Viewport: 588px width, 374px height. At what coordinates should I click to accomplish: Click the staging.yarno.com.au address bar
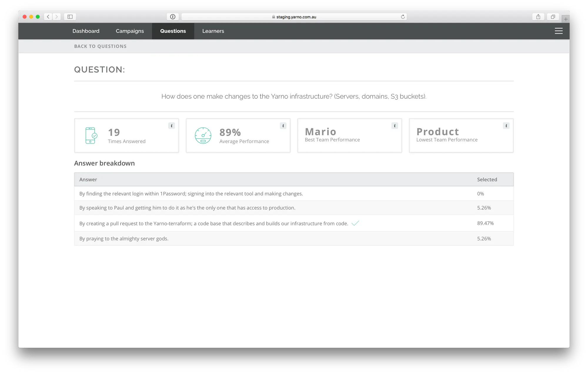294,17
